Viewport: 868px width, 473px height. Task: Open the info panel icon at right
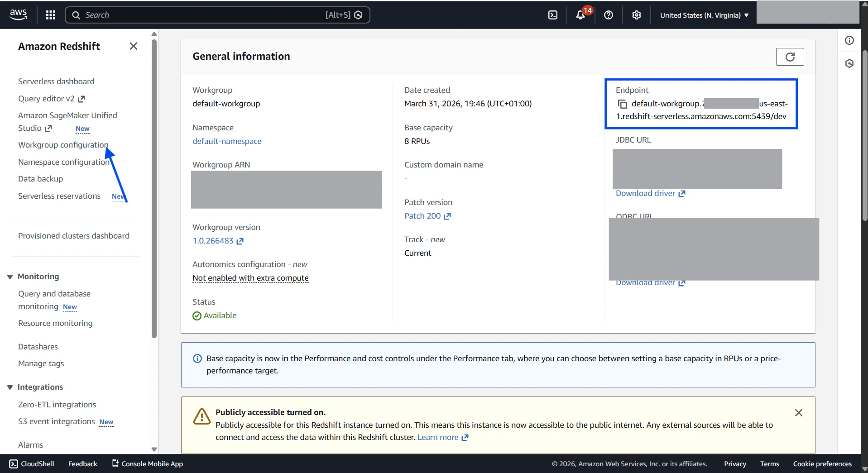pyautogui.click(x=849, y=40)
